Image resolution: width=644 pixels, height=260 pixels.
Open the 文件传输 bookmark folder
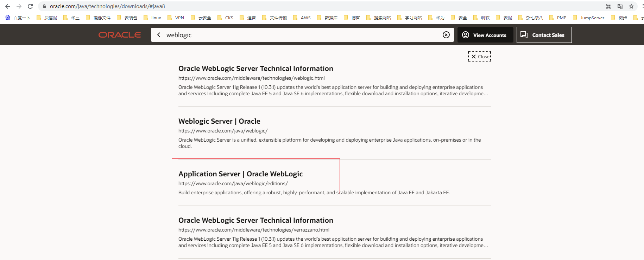tap(274, 18)
